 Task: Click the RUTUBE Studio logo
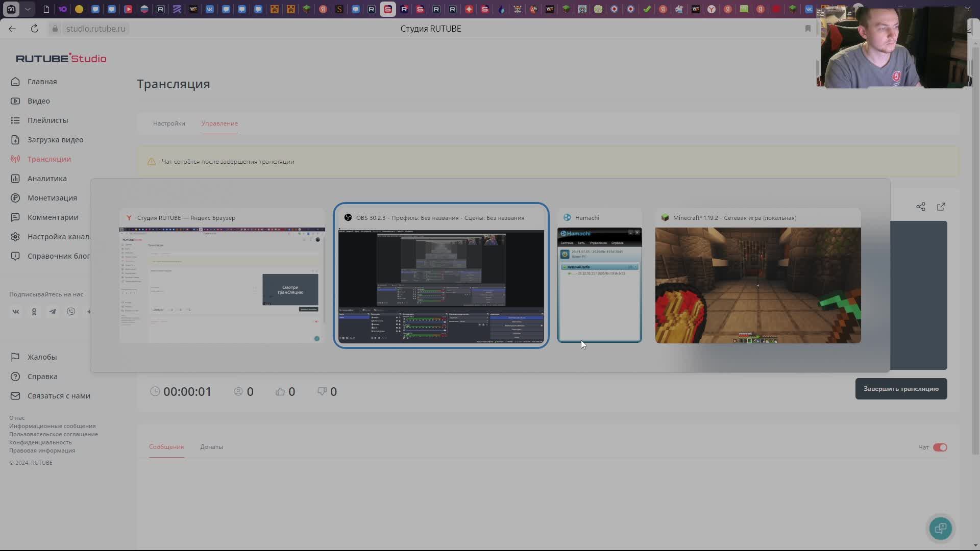61,58
